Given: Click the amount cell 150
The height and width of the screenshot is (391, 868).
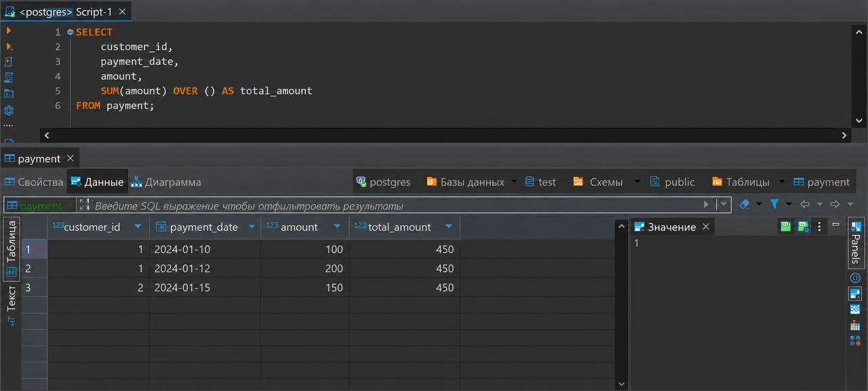Looking at the screenshot, I should point(305,287).
